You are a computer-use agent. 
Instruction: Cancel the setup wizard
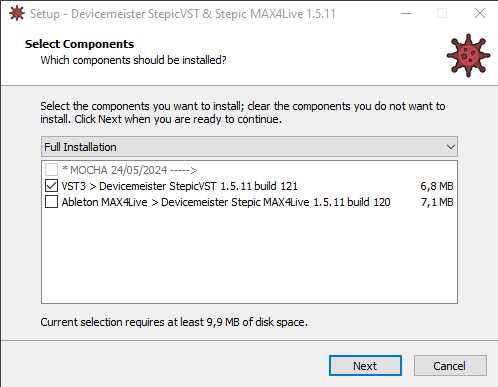coord(450,366)
